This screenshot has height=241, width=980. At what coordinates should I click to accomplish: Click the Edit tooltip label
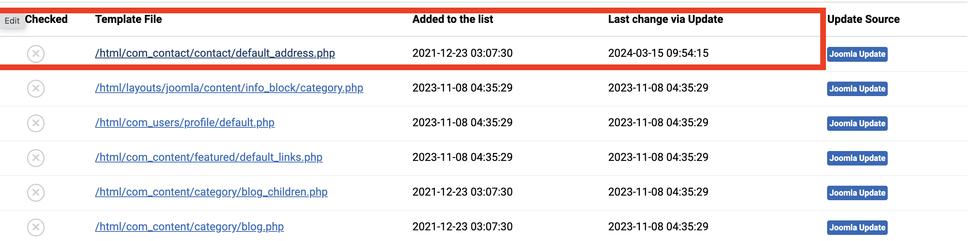pyautogui.click(x=12, y=21)
